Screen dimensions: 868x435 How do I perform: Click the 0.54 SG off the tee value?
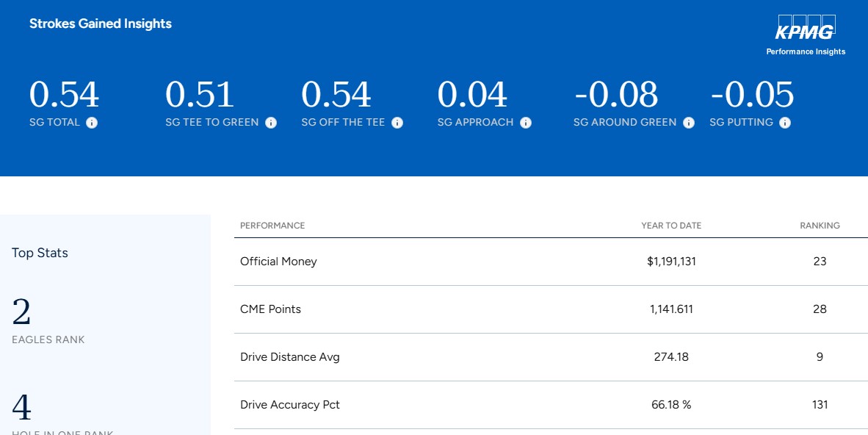(336, 94)
